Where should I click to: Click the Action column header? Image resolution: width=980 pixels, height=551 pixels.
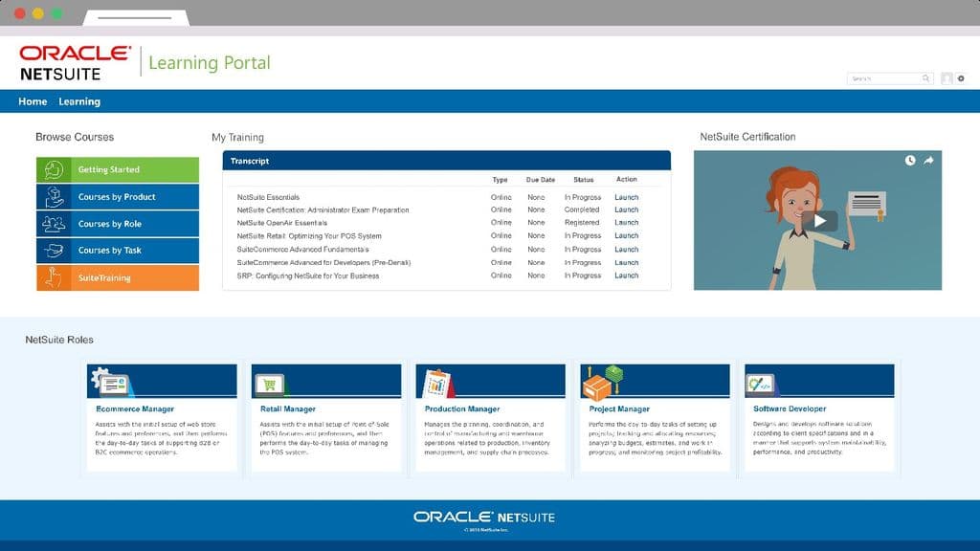626,179
